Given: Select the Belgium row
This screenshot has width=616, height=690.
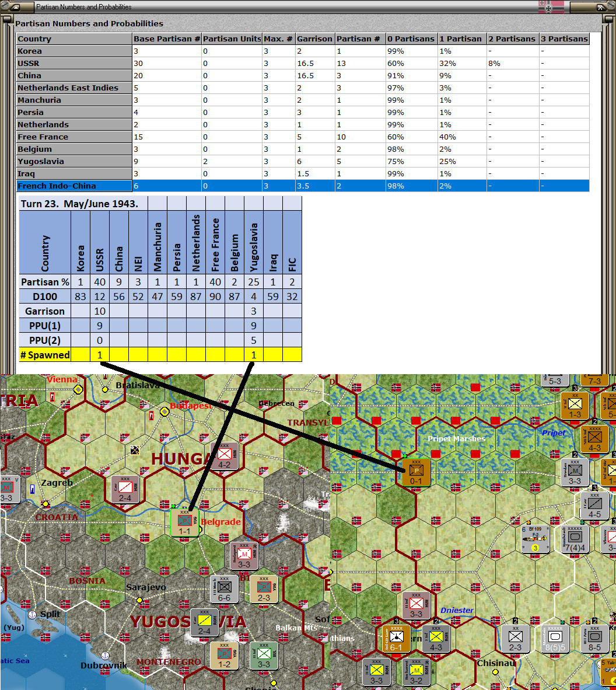Looking at the screenshot, I should (x=303, y=149).
